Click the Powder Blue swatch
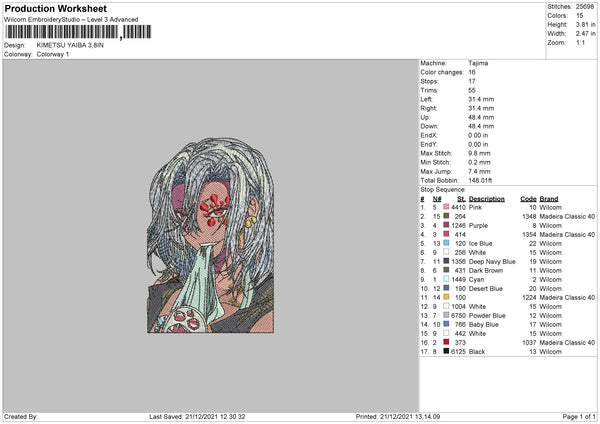Image resolution: width=600 pixels, height=424 pixels. pyautogui.click(x=446, y=315)
